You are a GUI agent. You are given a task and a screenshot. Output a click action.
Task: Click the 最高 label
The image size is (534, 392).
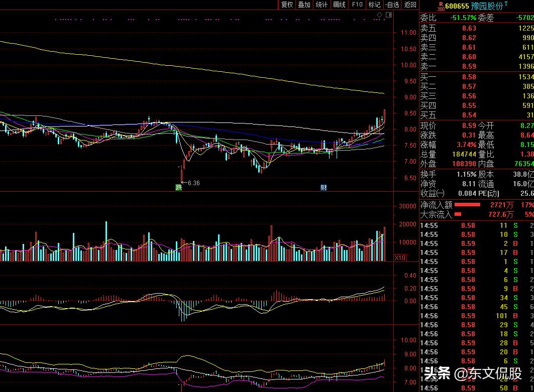point(486,135)
